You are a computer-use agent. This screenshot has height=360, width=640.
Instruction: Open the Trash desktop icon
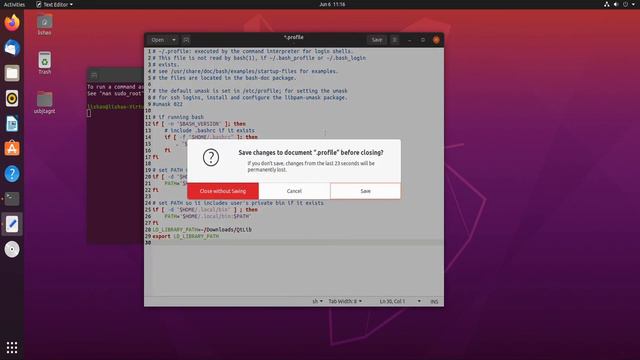pos(44,63)
